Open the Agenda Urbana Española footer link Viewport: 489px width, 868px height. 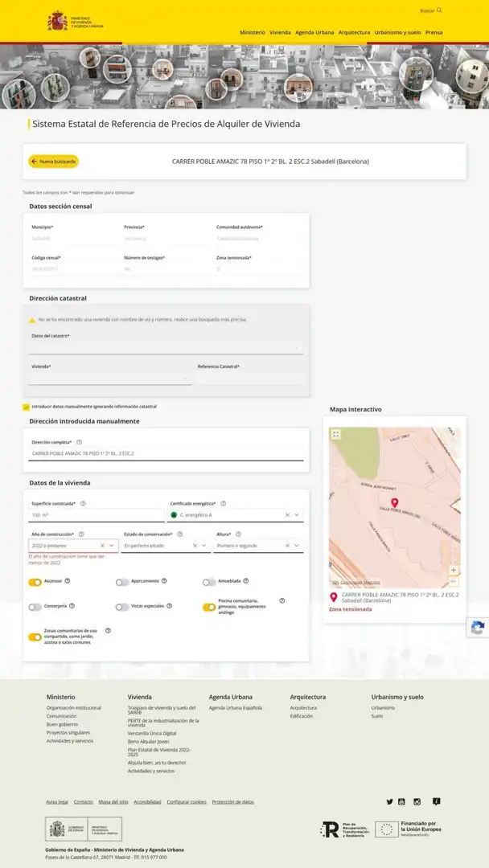[236, 707]
